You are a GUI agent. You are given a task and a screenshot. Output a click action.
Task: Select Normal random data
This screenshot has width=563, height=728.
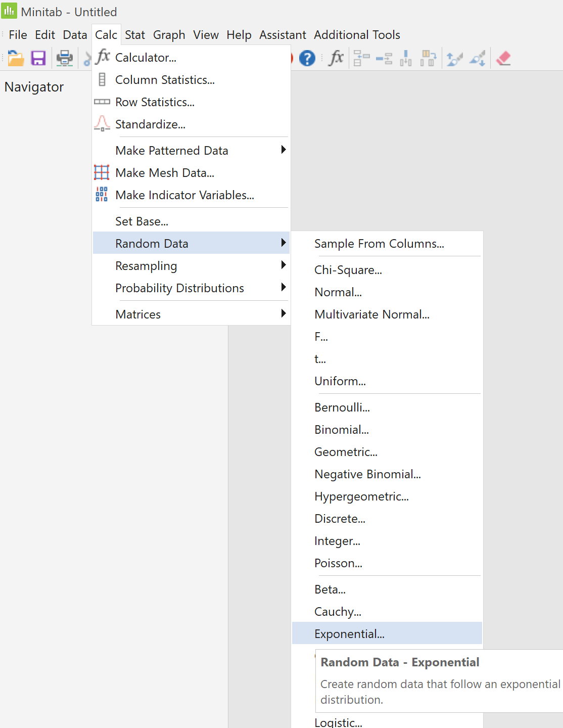(387, 292)
